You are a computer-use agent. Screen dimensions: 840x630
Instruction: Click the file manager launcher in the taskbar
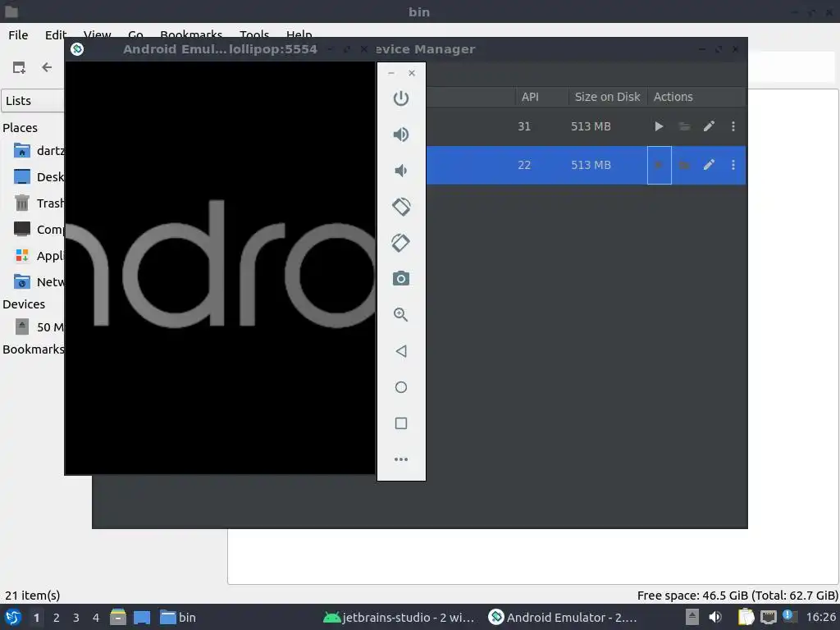pyautogui.click(x=118, y=617)
